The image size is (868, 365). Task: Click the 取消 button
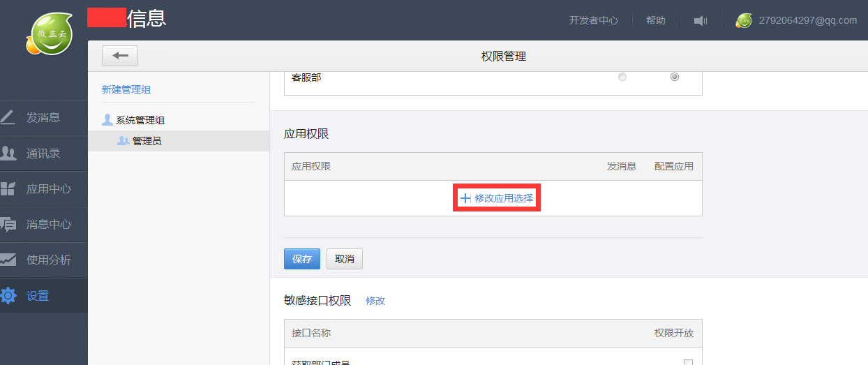point(345,259)
